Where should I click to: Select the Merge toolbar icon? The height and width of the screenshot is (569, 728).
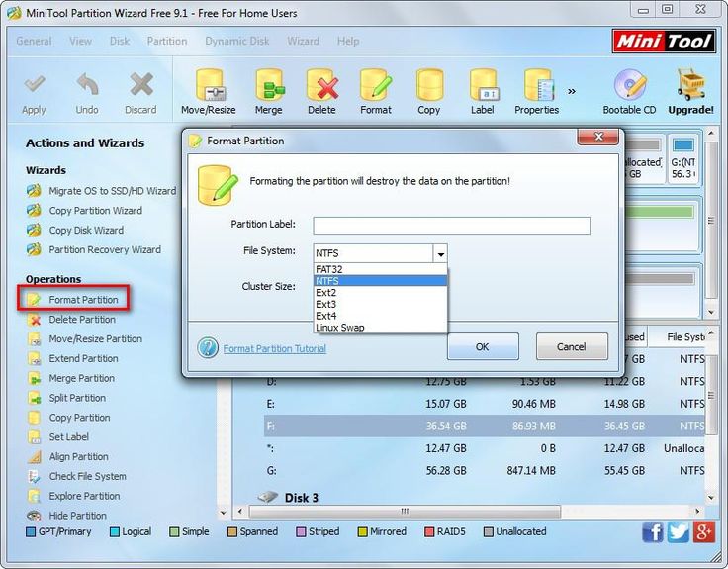point(269,85)
